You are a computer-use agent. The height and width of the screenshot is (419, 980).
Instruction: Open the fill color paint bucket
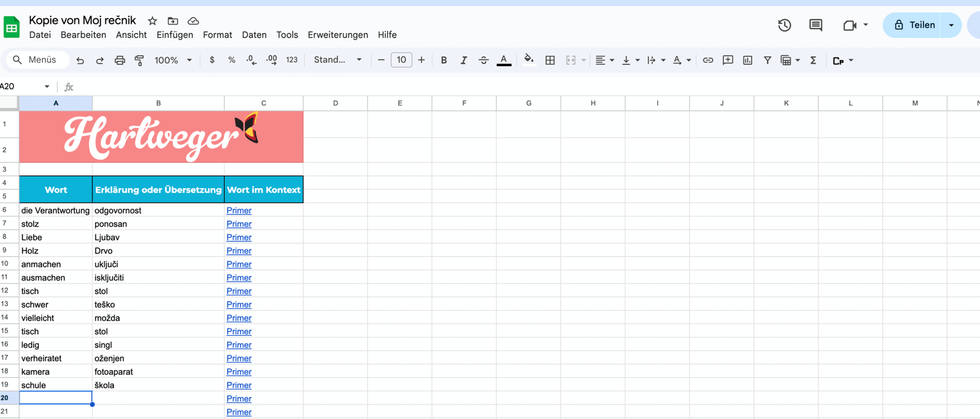click(529, 59)
